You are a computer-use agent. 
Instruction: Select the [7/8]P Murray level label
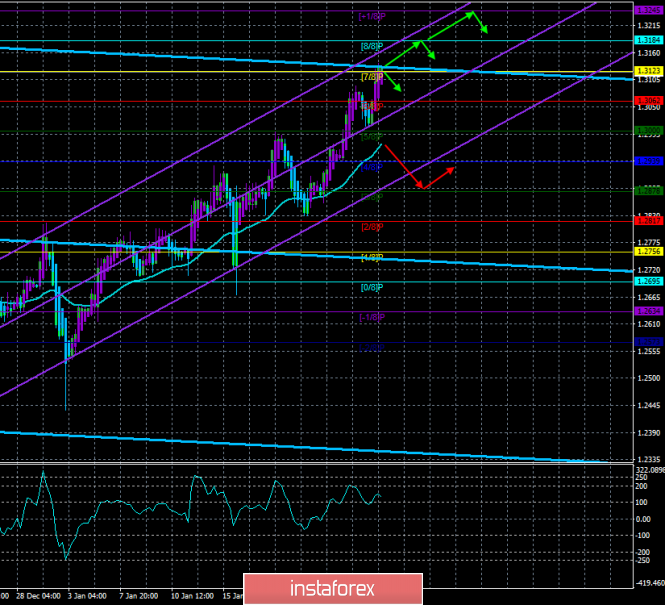[x=370, y=77]
